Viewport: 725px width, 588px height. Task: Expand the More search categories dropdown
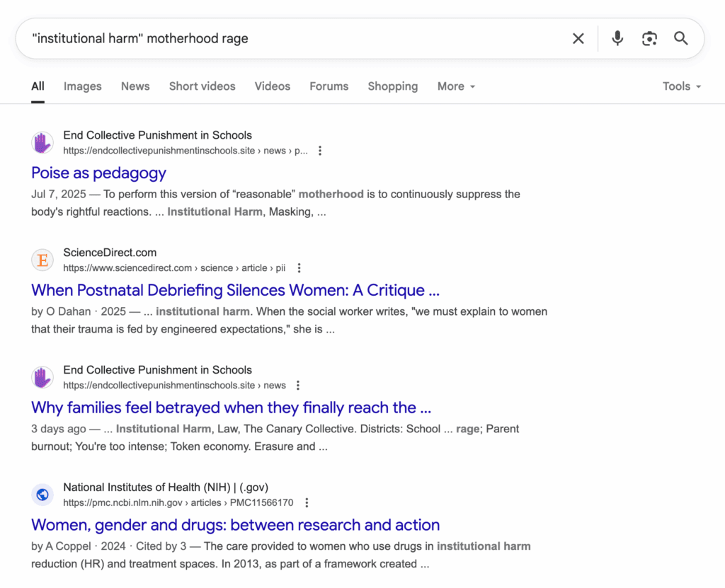[456, 86]
